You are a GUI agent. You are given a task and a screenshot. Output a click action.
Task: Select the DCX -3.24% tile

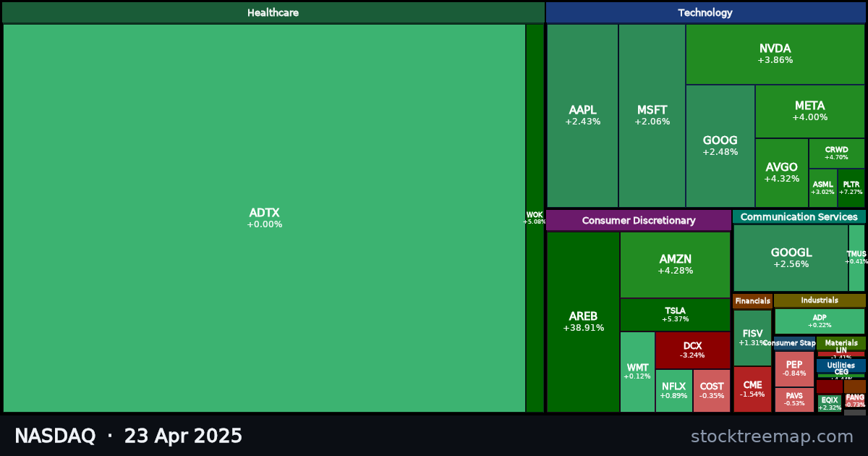[x=693, y=350]
